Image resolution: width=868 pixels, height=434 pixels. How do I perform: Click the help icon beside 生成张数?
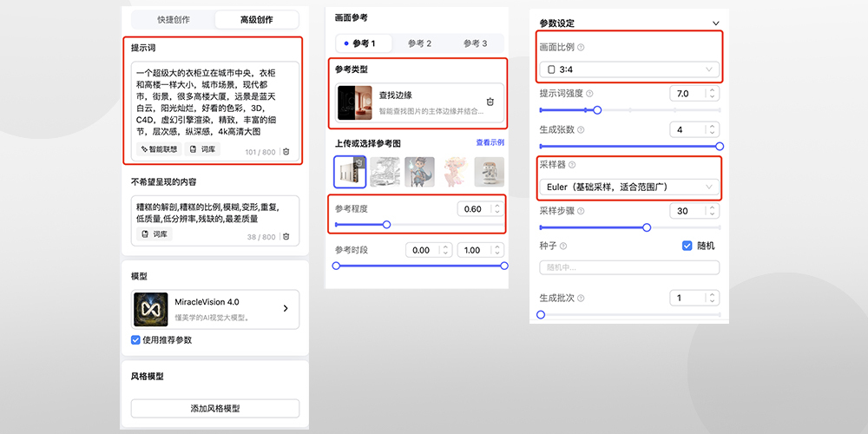tap(580, 130)
